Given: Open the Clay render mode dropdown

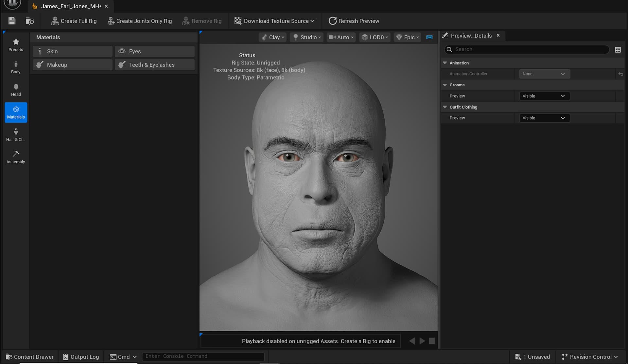Looking at the screenshot, I should point(273,37).
